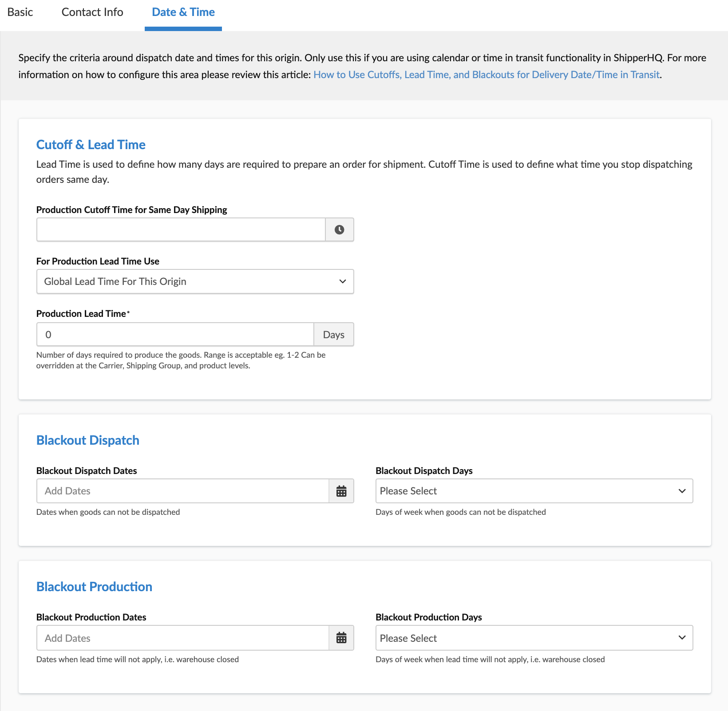Click the Blackout Production section heading
The width and height of the screenshot is (728, 711).
pyautogui.click(x=94, y=587)
